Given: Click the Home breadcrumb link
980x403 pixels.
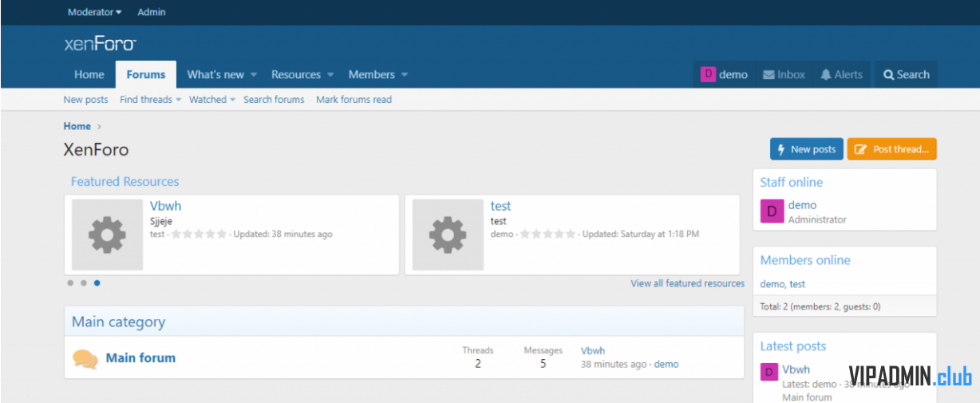Looking at the screenshot, I should [77, 126].
